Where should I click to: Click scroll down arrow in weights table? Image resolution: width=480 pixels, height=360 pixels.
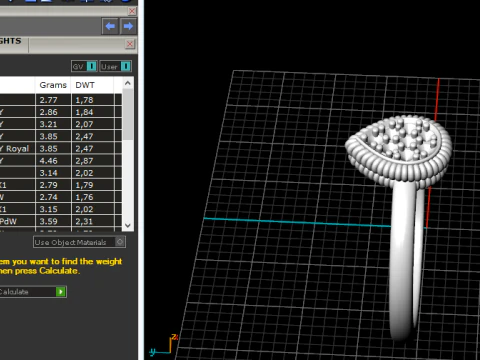coord(128,225)
